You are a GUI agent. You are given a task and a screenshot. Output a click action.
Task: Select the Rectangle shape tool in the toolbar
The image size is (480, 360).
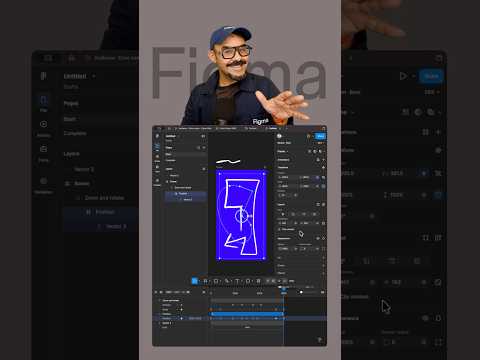pyautogui.click(x=216, y=281)
